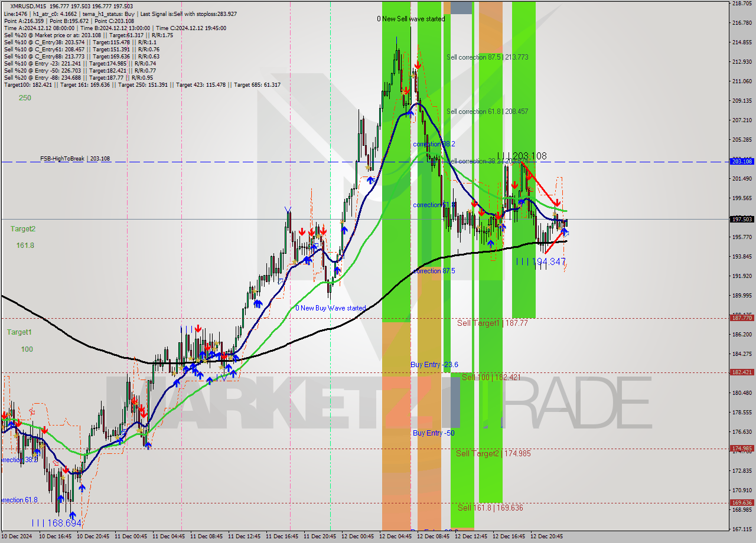
Task: Click the '0 New Sell wave started' annotation
Action: [x=411, y=19]
